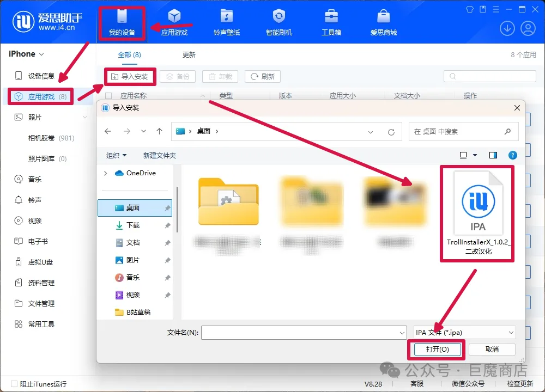Image resolution: width=545 pixels, height=392 pixels.
Task: Click the 微信公众号 link
Action: (468, 384)
